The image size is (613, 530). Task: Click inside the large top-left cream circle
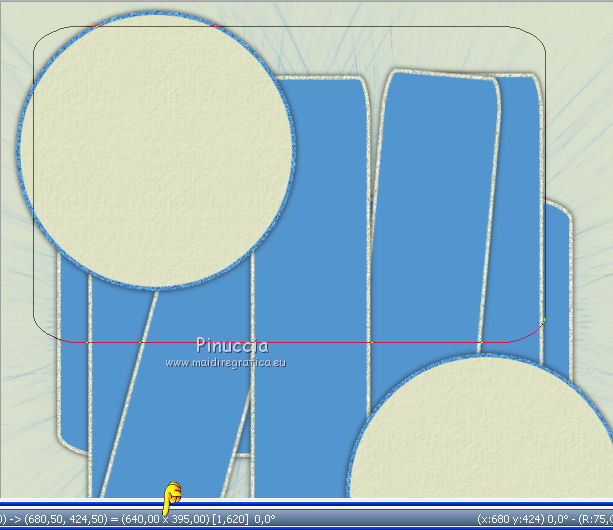click(156, 150)
